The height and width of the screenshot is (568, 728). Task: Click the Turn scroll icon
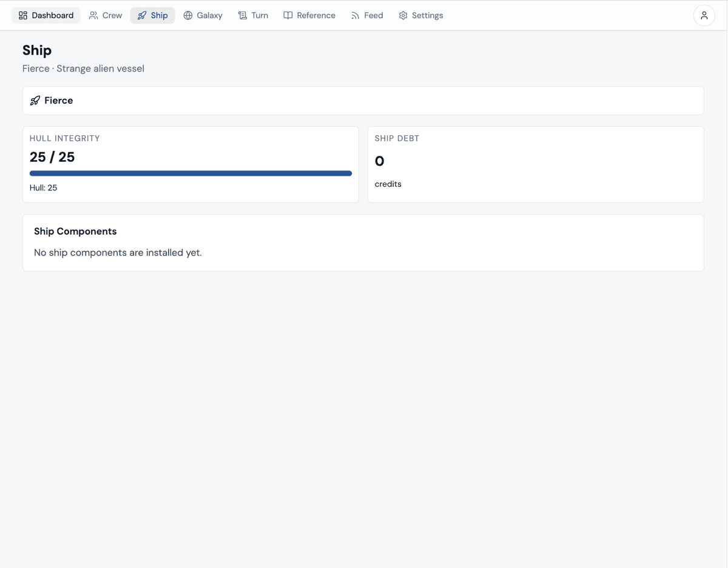[x=243, y=15]
